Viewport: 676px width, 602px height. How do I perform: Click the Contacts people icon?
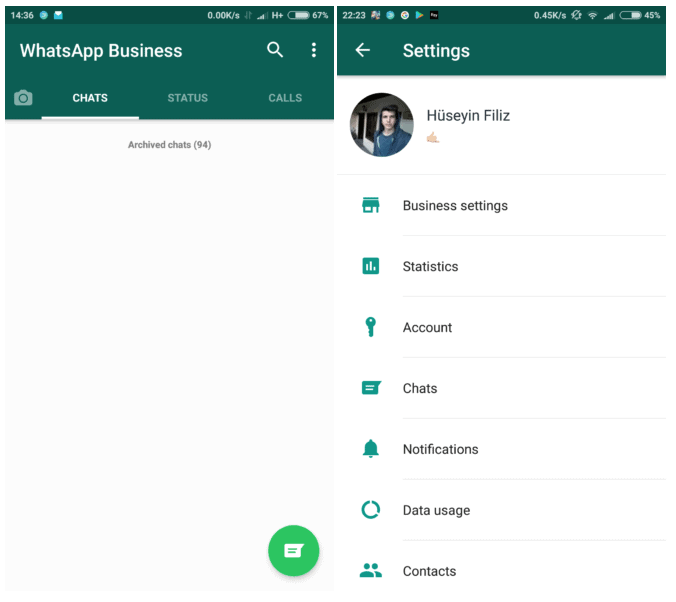pyautogui.click(x=372, y=571)
